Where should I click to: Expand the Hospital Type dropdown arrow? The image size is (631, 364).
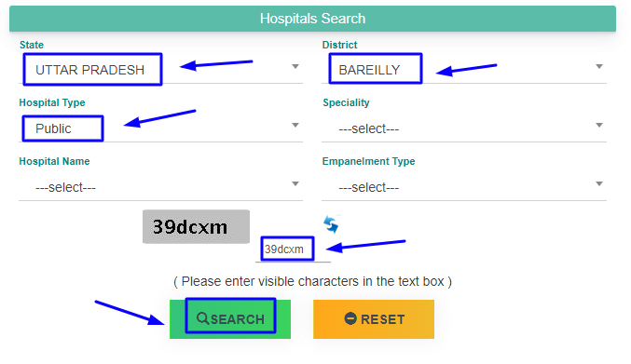coord(295,126)
